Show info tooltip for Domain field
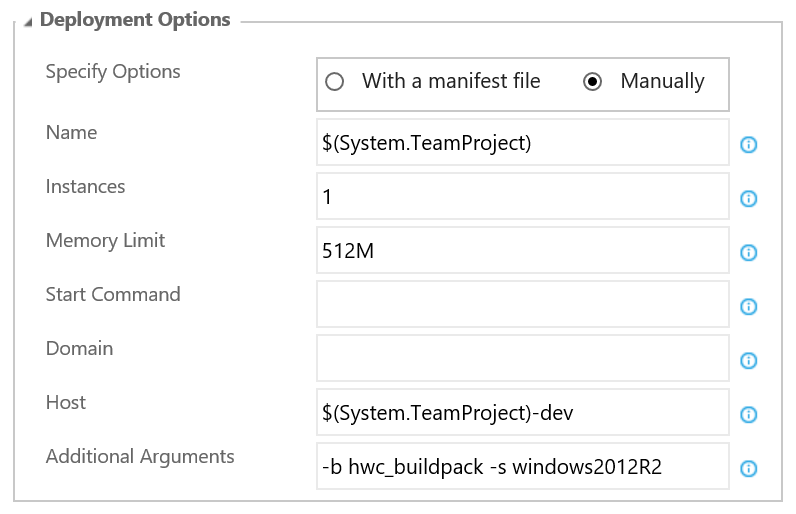Viewport: 796px width, 514px height. click(749, 361)
